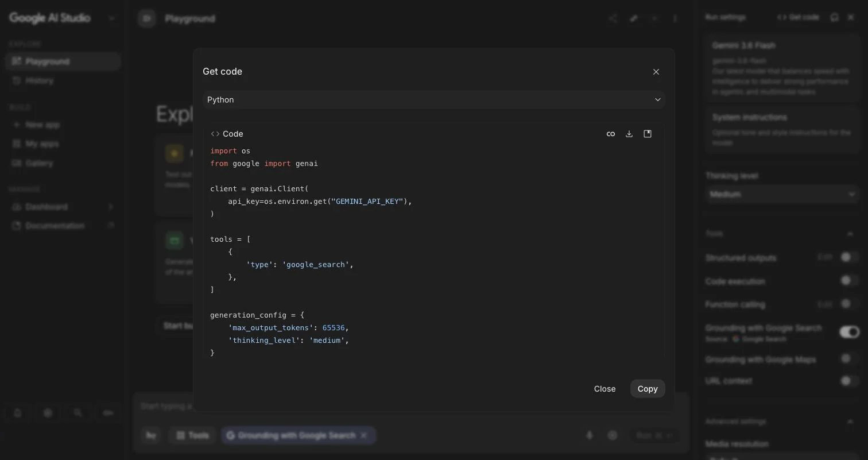Screen dimensions: 868x460
Task: Click the 'google_search' value in the code
Action: [316, 265]
